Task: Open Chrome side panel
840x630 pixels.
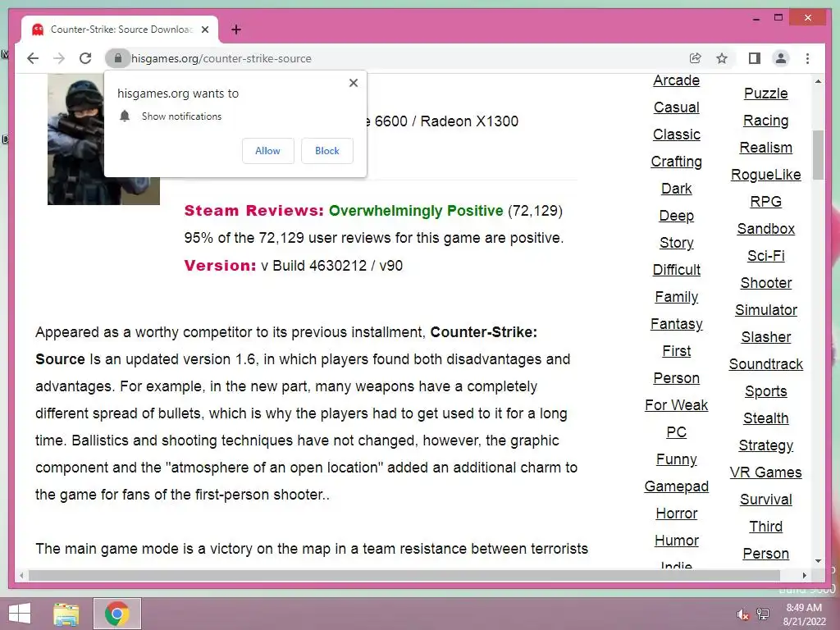Action: click(x=755, y=58)
